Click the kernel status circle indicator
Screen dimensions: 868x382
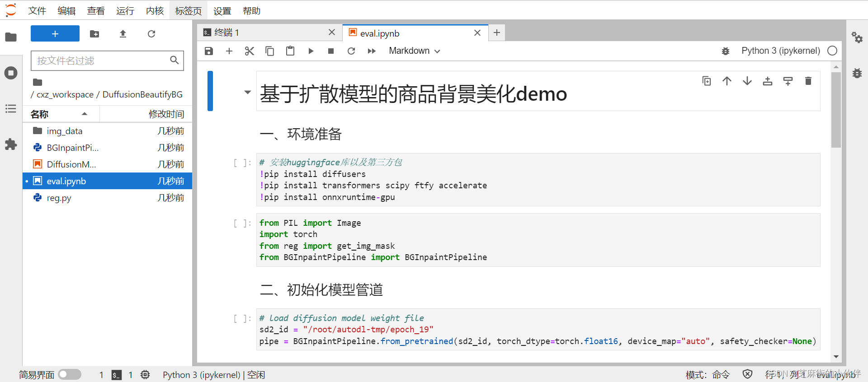pyautogui.click(x=832, y=51)
